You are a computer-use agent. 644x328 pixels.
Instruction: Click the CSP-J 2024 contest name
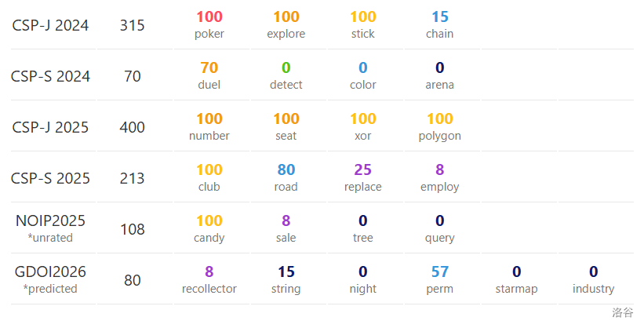51,25
